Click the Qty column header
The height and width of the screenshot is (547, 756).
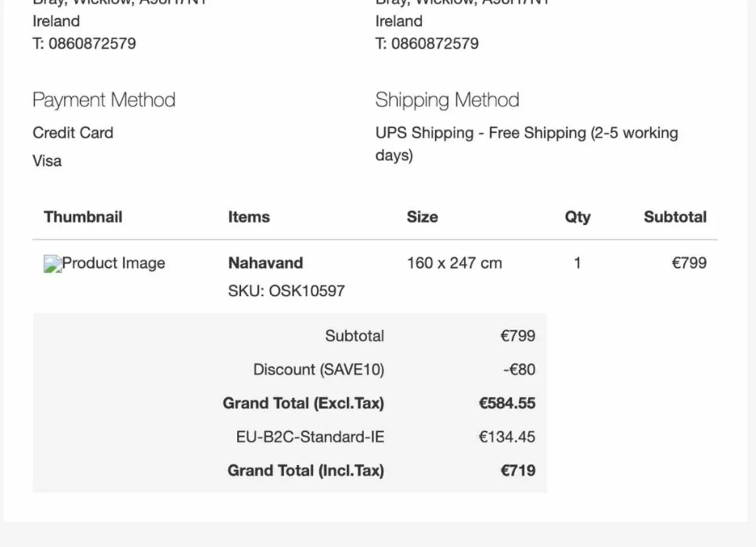pyautogui.click(x=577, y=217)
